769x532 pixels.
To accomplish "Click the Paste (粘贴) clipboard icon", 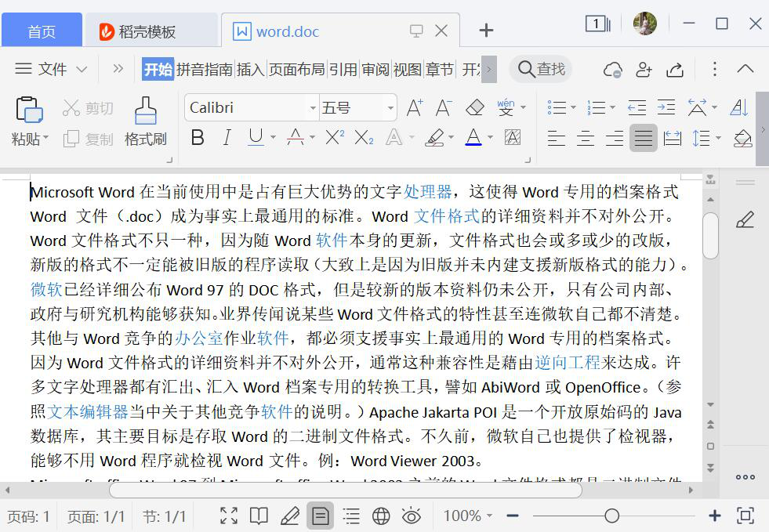I will click(x=29, y=111).
